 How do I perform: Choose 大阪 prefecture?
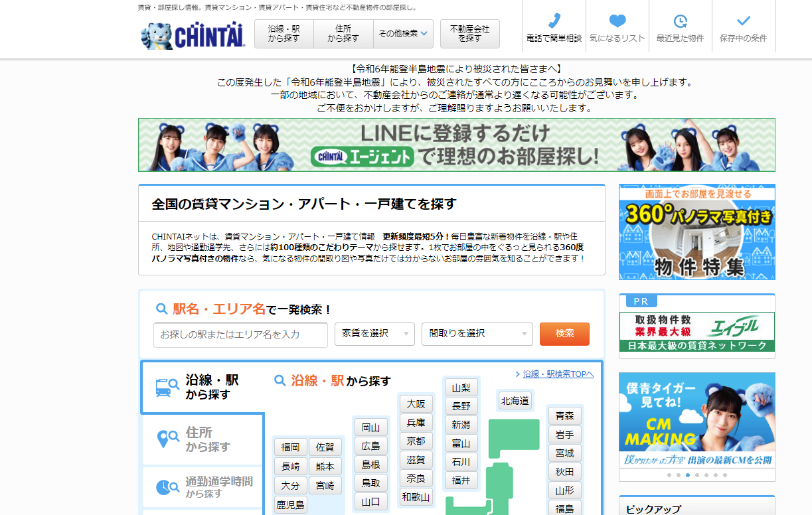[x=416, y=404]
